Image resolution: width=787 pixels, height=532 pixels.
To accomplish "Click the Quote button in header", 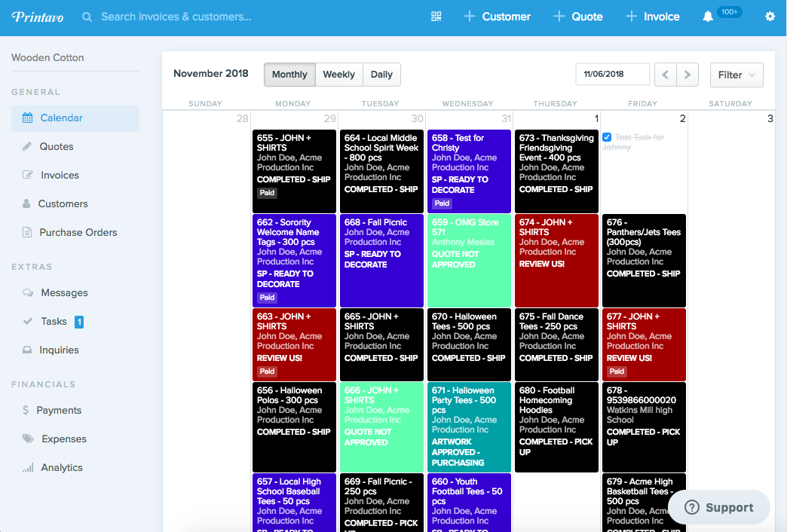I will click(x=577, y=17).
